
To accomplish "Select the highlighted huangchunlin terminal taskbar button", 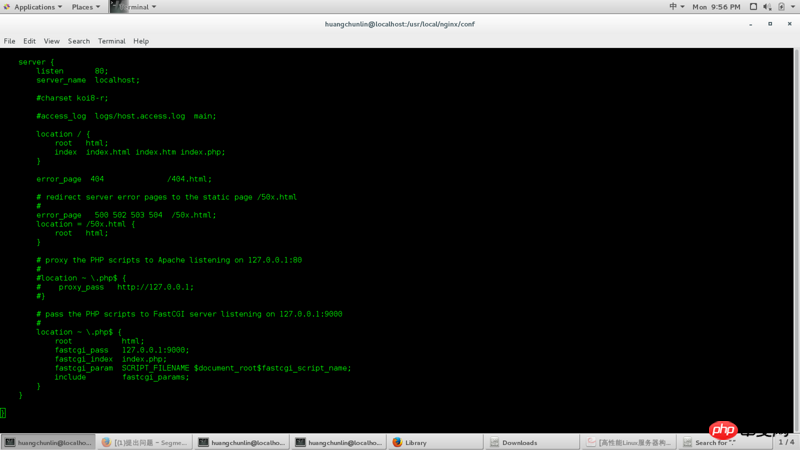I will 49,442.
